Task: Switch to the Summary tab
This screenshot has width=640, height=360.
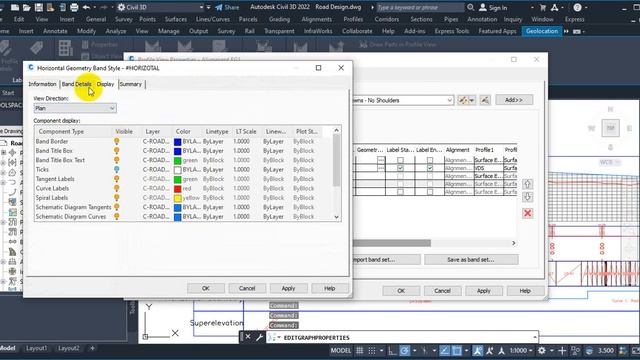Action: coord(131,84)
